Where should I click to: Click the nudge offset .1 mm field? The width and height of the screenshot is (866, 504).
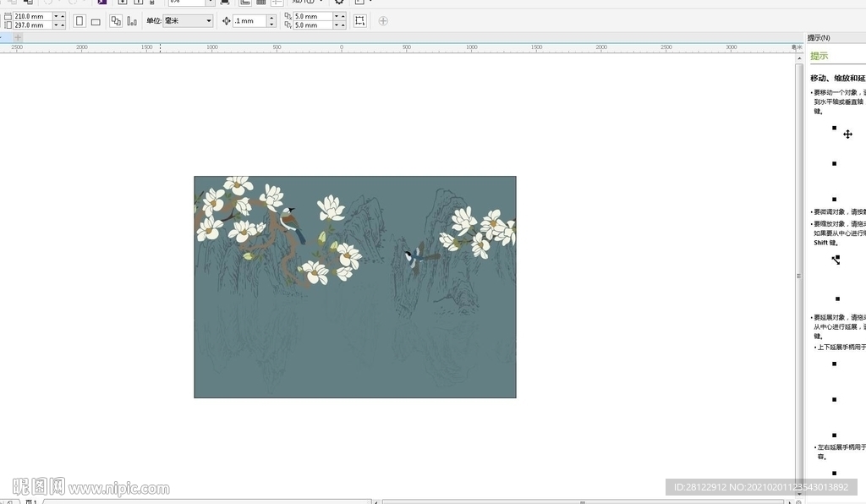coord(249,21)
